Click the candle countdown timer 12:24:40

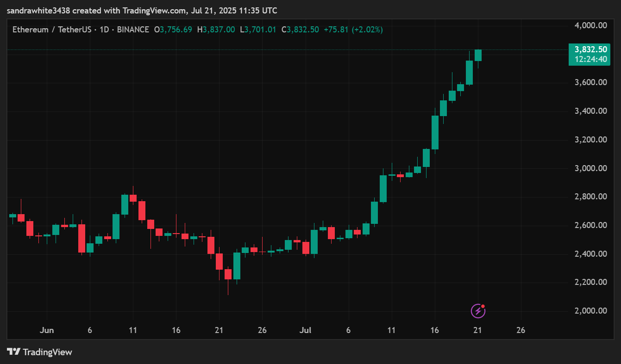(x=590, y=59)
